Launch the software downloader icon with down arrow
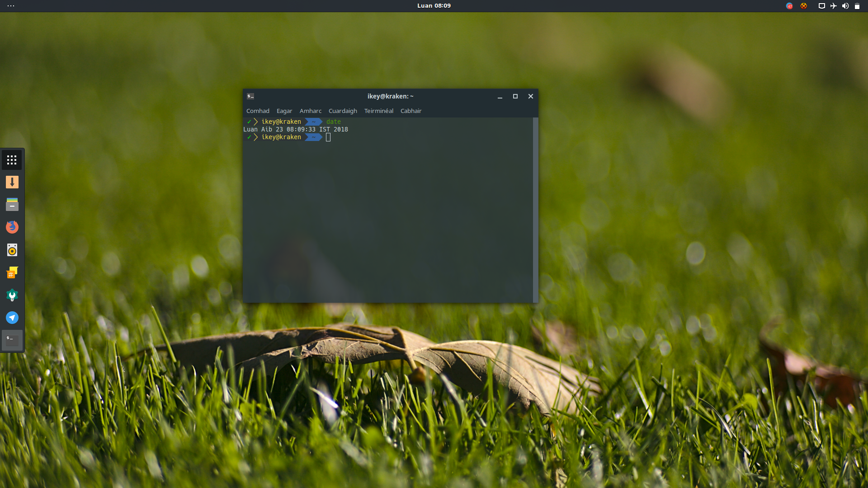Screen dimensions: 868x488 12,182
